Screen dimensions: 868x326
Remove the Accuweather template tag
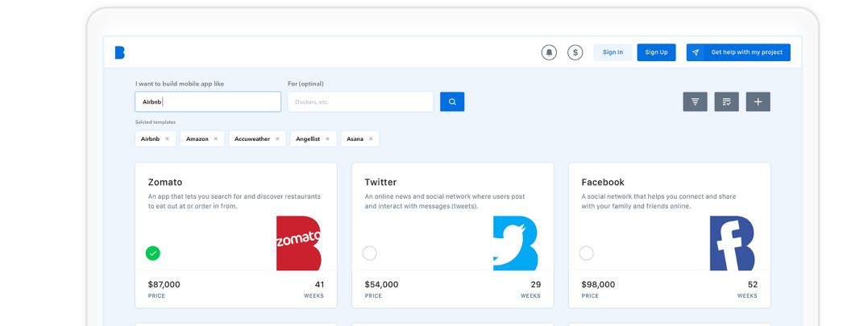click(277, 138)
